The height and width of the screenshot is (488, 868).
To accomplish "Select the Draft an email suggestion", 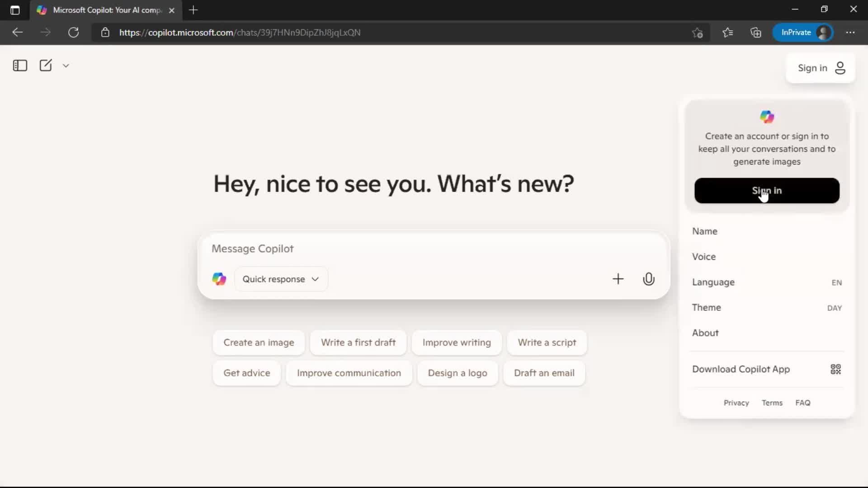I will 544,373.
